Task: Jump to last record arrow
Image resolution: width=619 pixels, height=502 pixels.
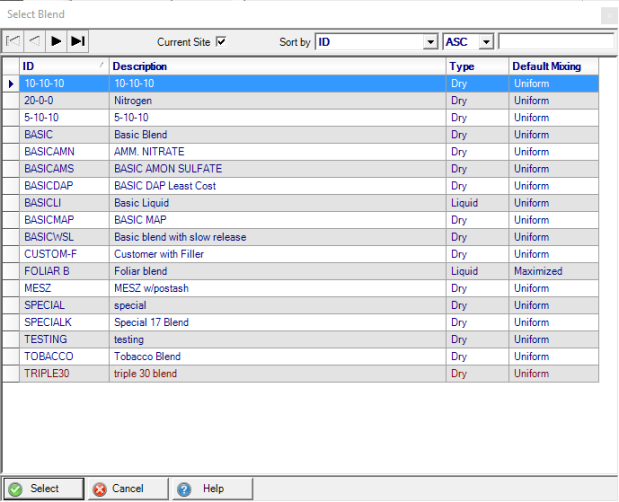Action: pos(77,41)
